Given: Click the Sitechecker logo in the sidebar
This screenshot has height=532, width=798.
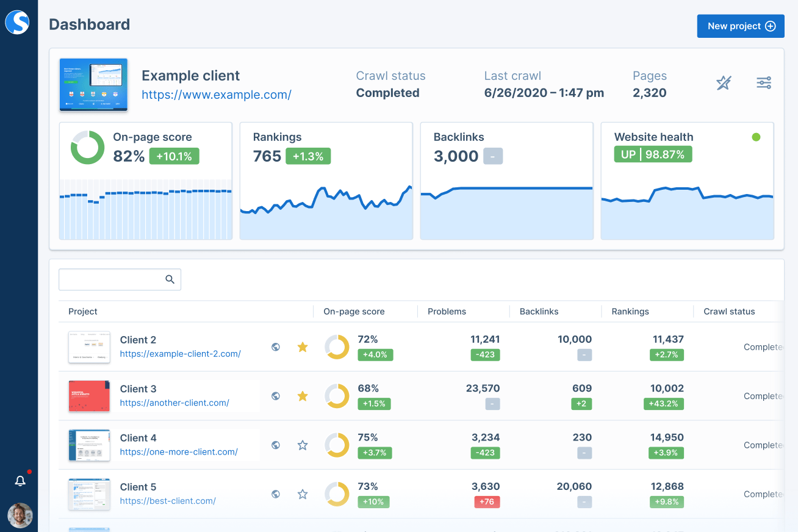Looking at the screenshot, I should point(18,22).
